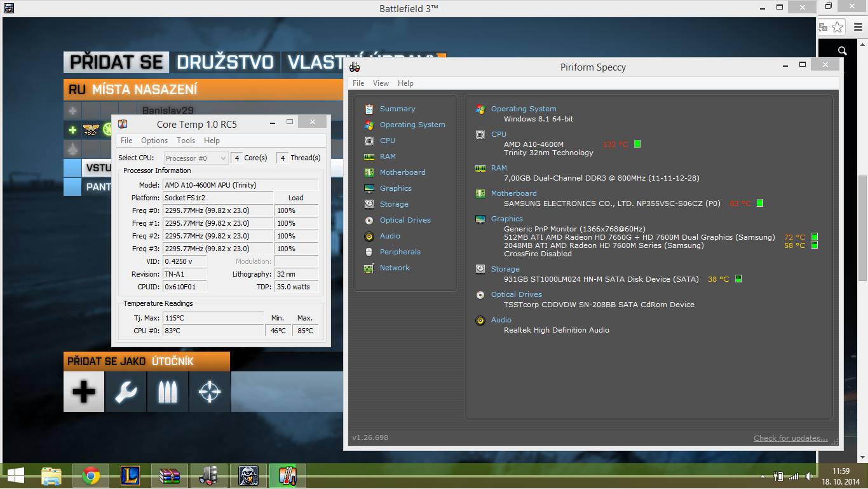The height and width of the screenshot is (489, 868).
Task: Click the Operating System heading link in Speccy summary
Action: (x=524, y=109)
